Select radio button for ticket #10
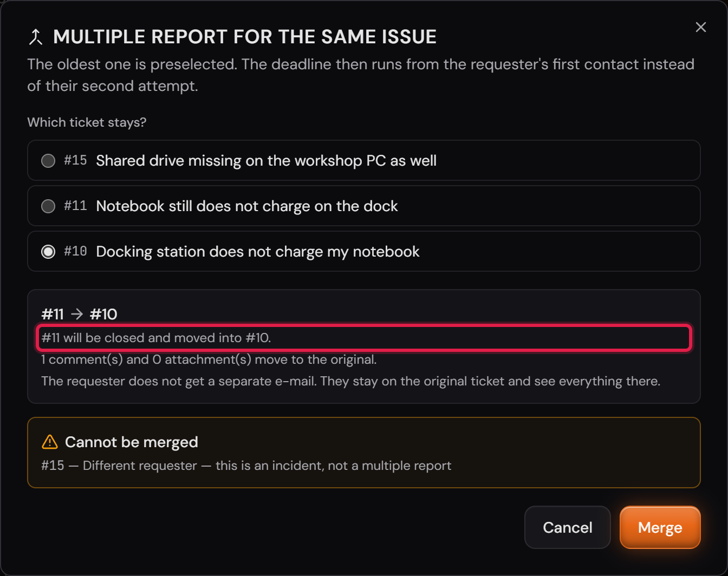The image size is (728, 576). click(x=48, y=252)
